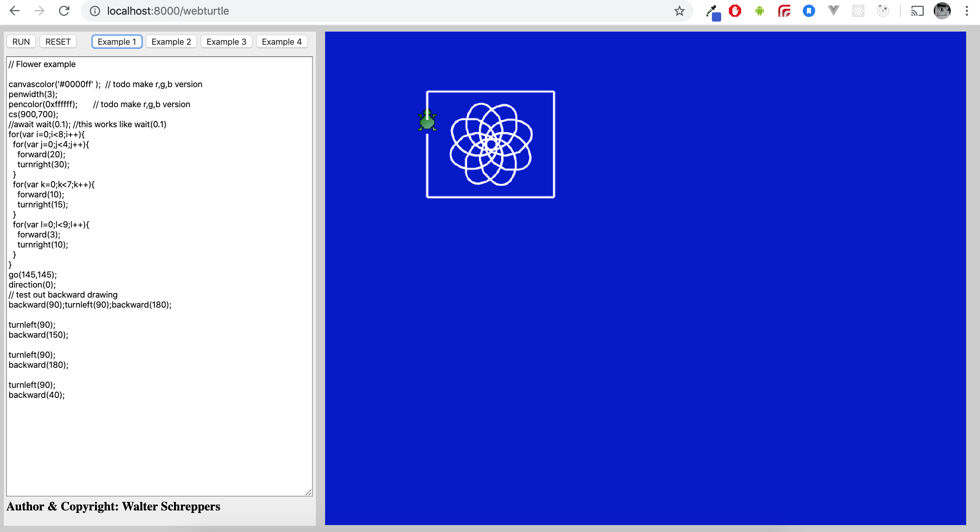
Task: Click the 'Author & Copyright: Walter Schreppers' text
Action: tap(113, 506)
